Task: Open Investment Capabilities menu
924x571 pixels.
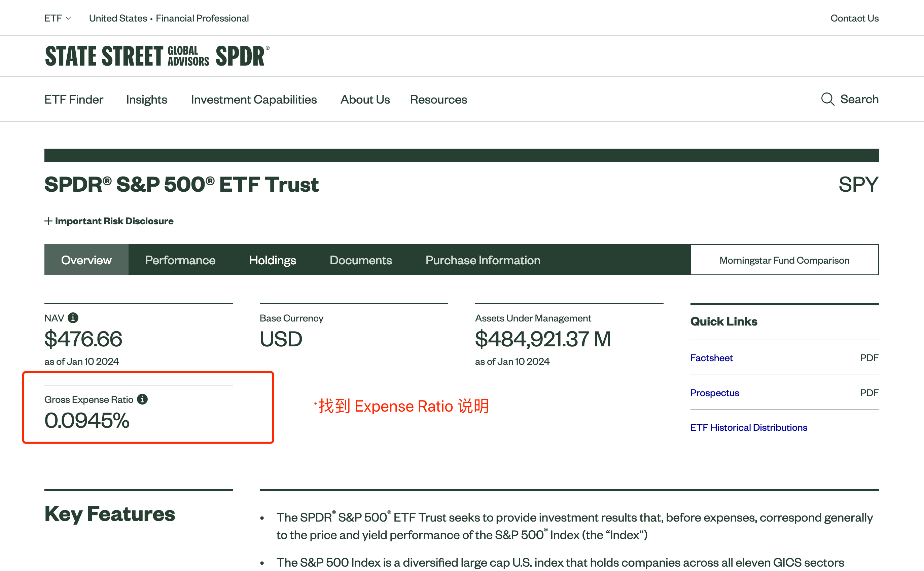Action: pos(254,99)
